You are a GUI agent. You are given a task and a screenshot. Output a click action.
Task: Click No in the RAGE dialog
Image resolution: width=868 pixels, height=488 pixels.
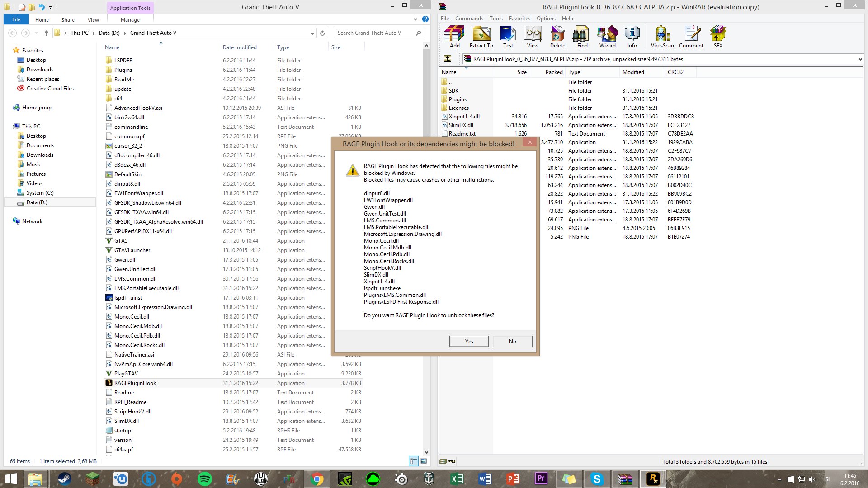coord(512,342)
